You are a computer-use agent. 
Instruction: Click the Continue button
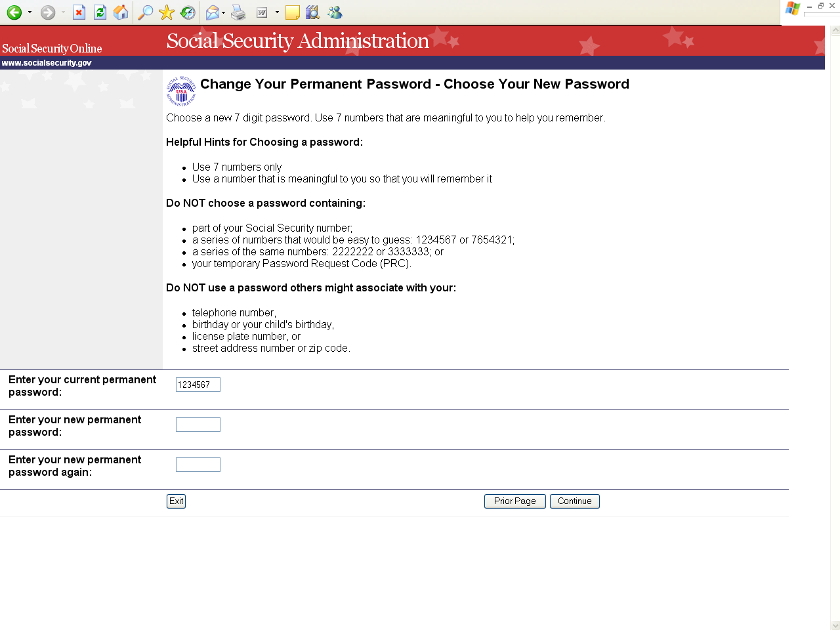pos(575,501)
